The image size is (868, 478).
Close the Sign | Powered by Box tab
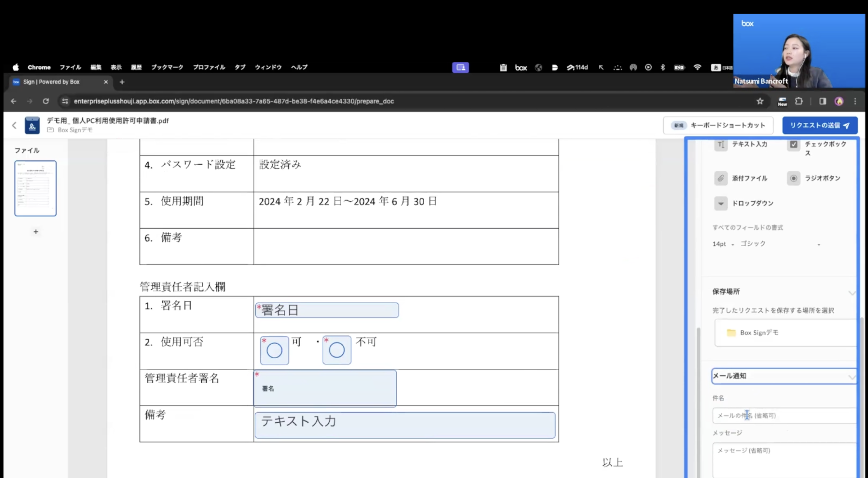(x=106, y=82)
